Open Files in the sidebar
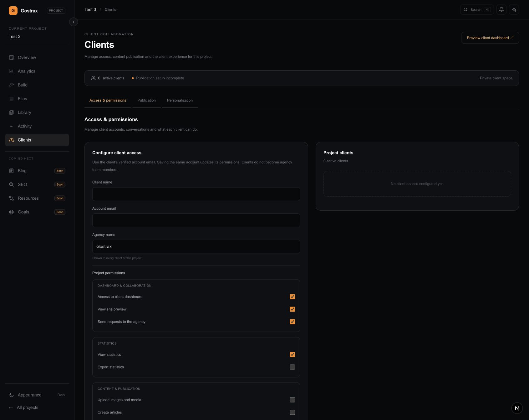This screenshot has height=420, width=529. tap(37, 99)
